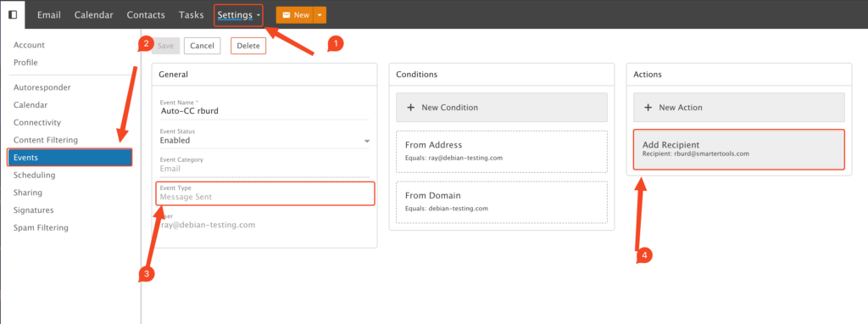The width and height of the screenshot is (868, 324).
Task: Click the plus icon for New Action
Action: pos(648,108)
